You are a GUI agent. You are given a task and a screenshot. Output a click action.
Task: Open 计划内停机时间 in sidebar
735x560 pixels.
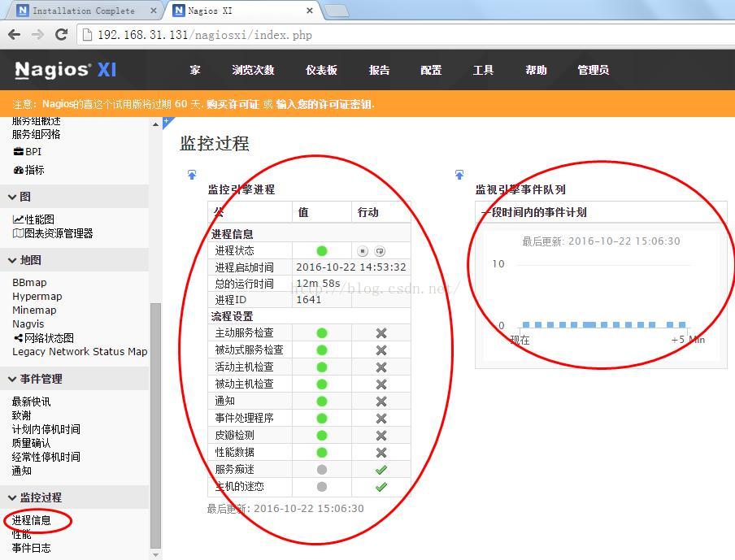(x=46, y=429)
